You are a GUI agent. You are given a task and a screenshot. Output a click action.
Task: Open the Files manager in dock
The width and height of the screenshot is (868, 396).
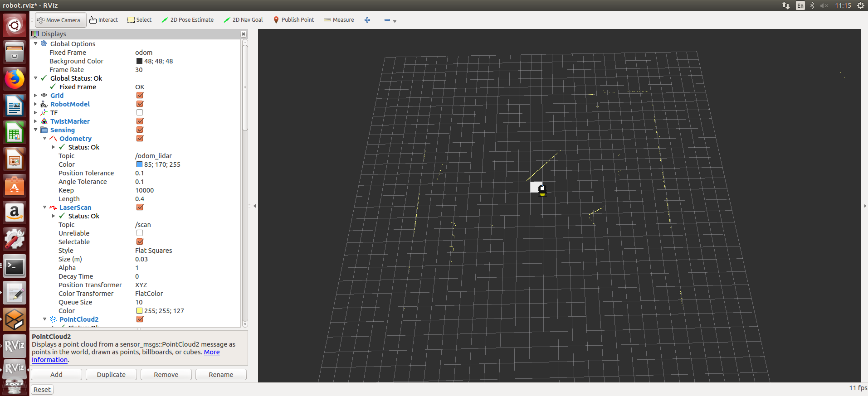tap(15, 52)
